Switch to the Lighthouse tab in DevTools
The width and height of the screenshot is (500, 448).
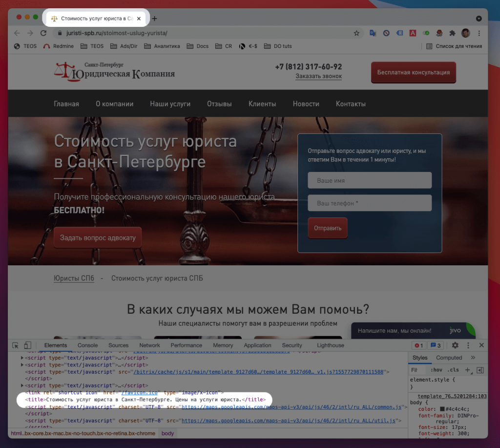tap(331, 345)
